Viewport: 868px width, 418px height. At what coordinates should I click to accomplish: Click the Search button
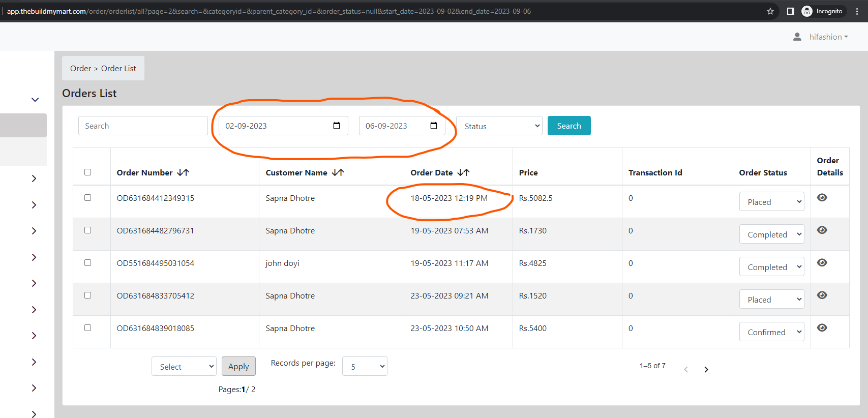coord(569,126)
